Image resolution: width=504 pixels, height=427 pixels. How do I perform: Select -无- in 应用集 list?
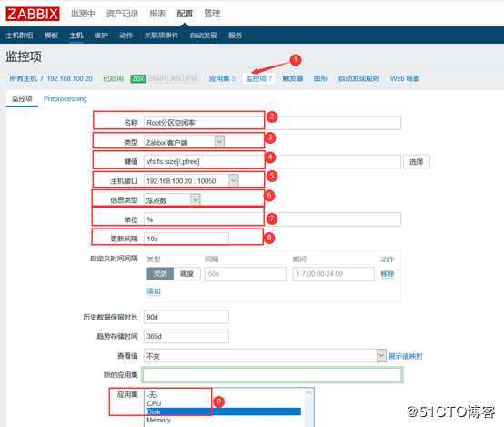223,395
